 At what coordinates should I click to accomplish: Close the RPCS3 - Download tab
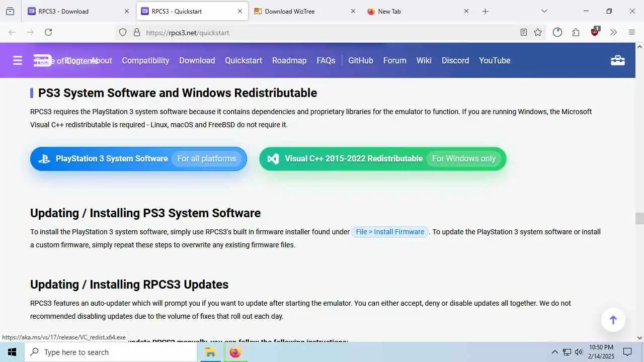[x=126, y=11]
